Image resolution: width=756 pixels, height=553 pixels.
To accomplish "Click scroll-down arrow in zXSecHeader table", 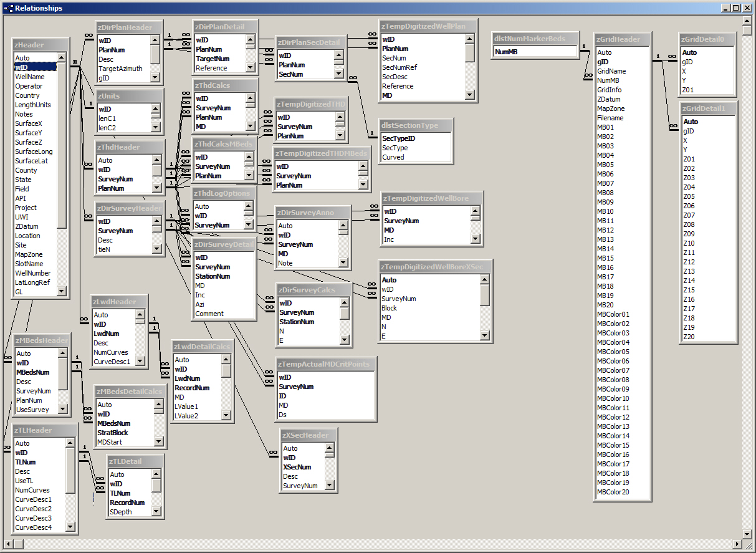I will pos(331,486).
